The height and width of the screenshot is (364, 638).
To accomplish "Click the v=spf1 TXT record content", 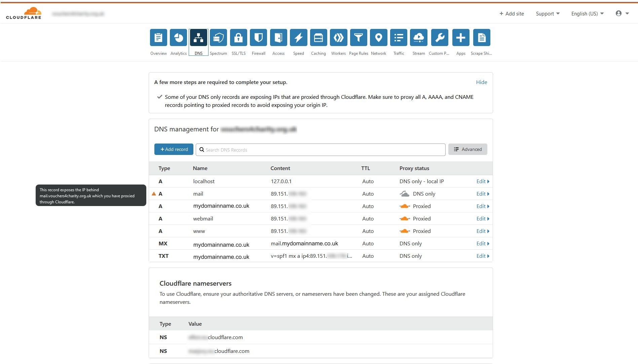I will point(311,256).
